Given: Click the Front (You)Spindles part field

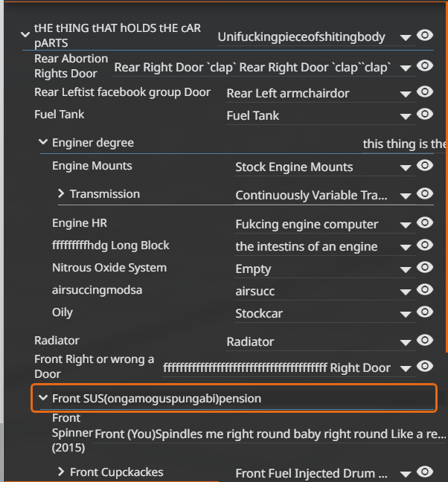Looking at the screenshot, I should (269, 434).
